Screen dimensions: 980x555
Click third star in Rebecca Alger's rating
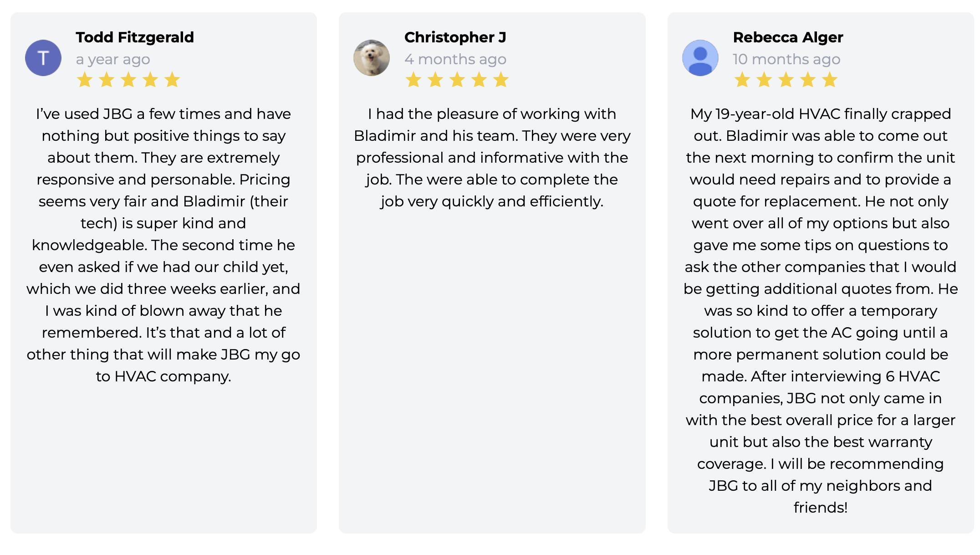pyautogui.click(x=786, y=80)
